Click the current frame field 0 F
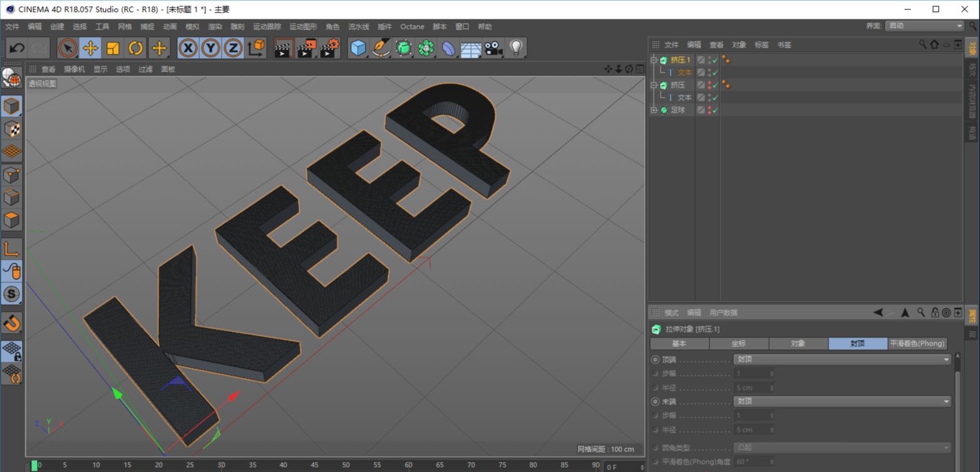 [x=624, y=467]
